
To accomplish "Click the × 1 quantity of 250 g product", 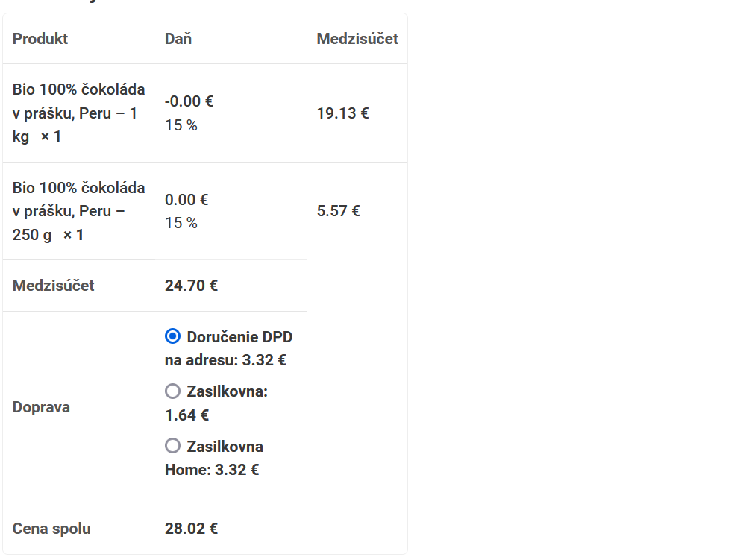I will coord(73,235).
